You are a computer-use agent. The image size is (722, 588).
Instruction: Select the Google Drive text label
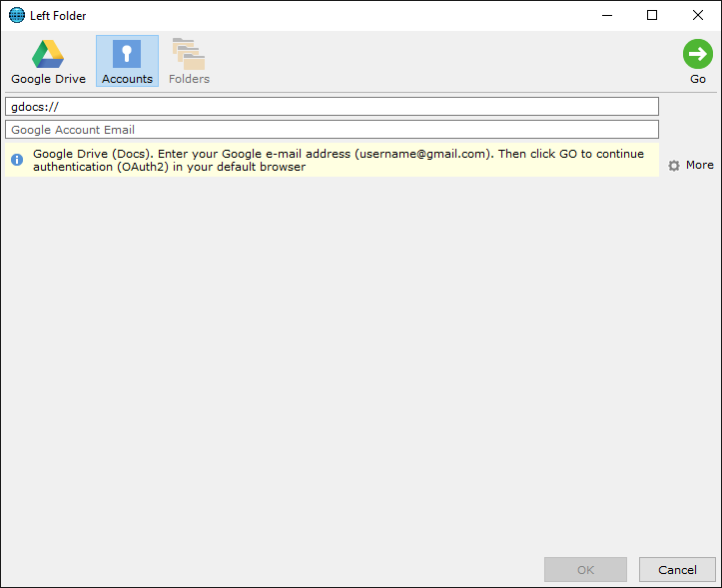[x=48, y=79]
